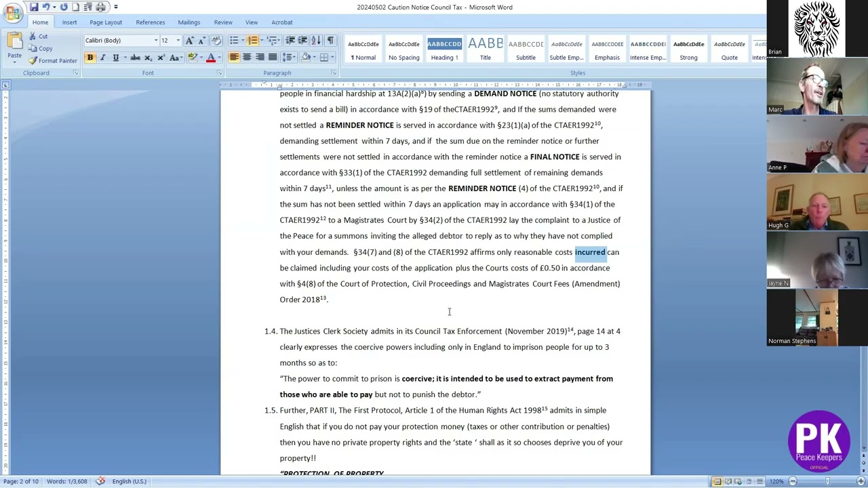Screen dimensions: 868x488
Task: Open the References tab
Action: tap(151, 22)
